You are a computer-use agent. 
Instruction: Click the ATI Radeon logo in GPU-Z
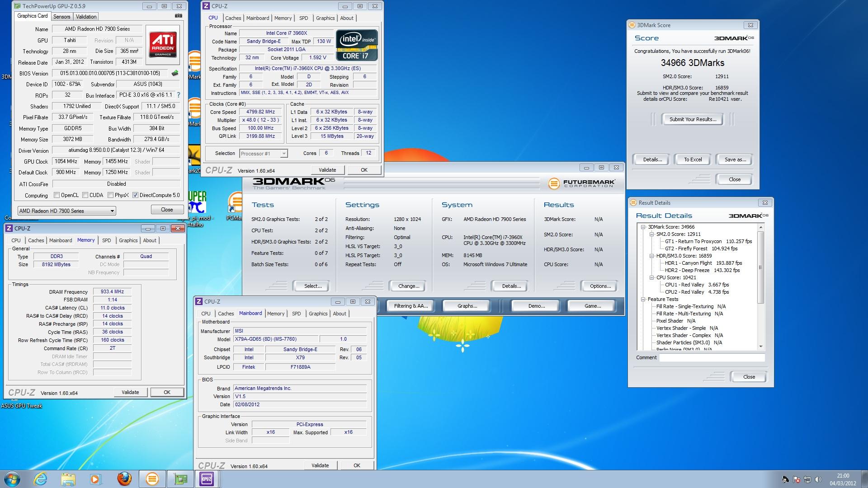click(x=163, y=44)
